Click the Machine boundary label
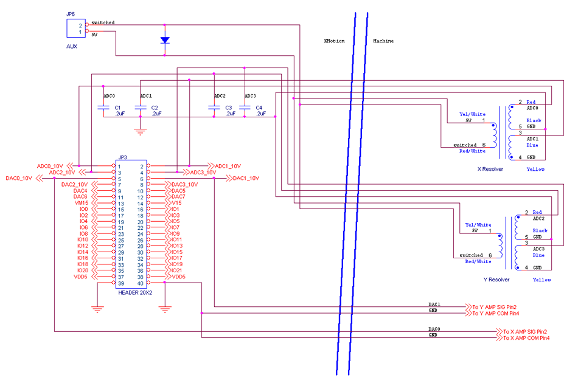This screenshot has height=392, width=578. pyautogui.click(x=384, y=41)
